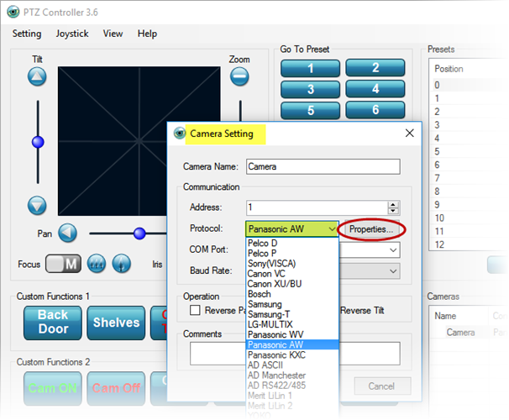Open the Help menu
The height and width of the screenshot is (420, 509).
tap(147, 34)
